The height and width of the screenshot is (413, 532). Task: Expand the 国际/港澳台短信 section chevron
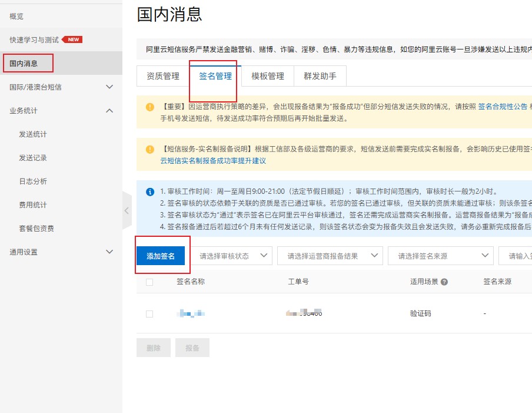(x=109, y=87)
